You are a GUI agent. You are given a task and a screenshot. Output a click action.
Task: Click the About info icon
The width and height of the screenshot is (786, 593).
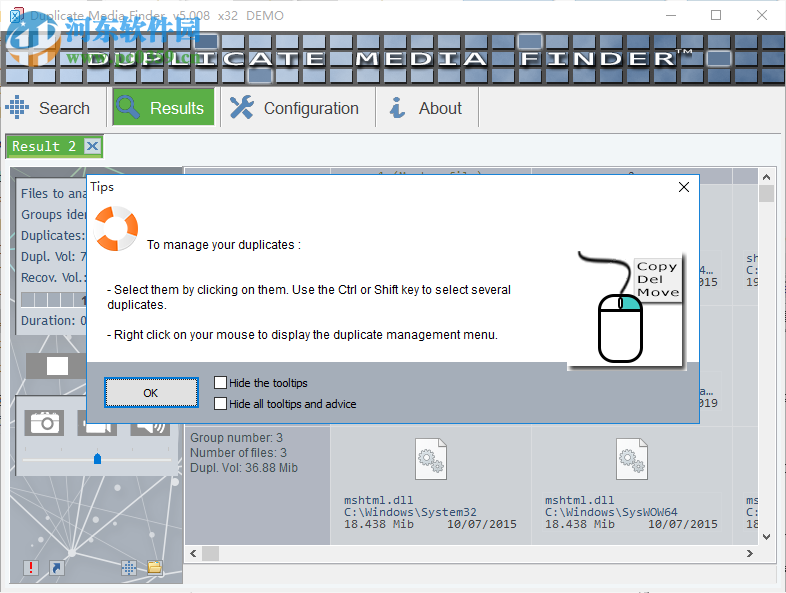(x=398, y=107)
